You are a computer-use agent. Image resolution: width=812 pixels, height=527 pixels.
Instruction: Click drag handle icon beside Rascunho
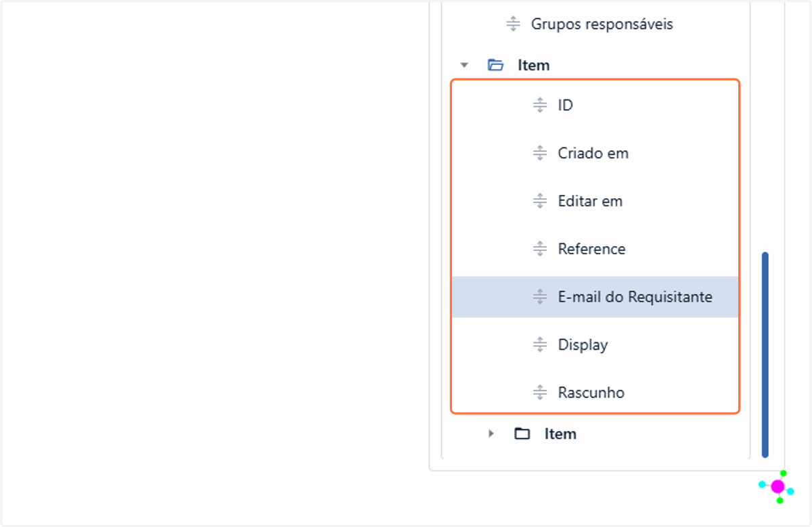tap(540, 392)
